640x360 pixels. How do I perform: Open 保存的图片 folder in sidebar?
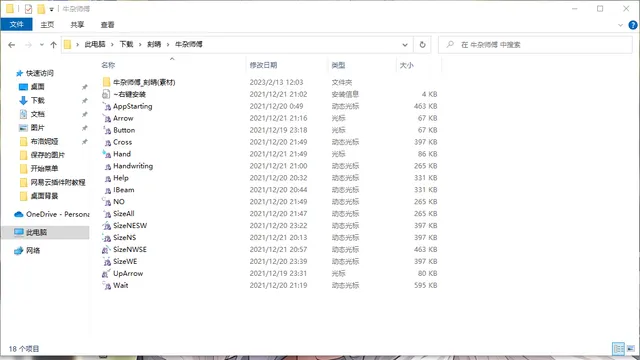(47, 155)
